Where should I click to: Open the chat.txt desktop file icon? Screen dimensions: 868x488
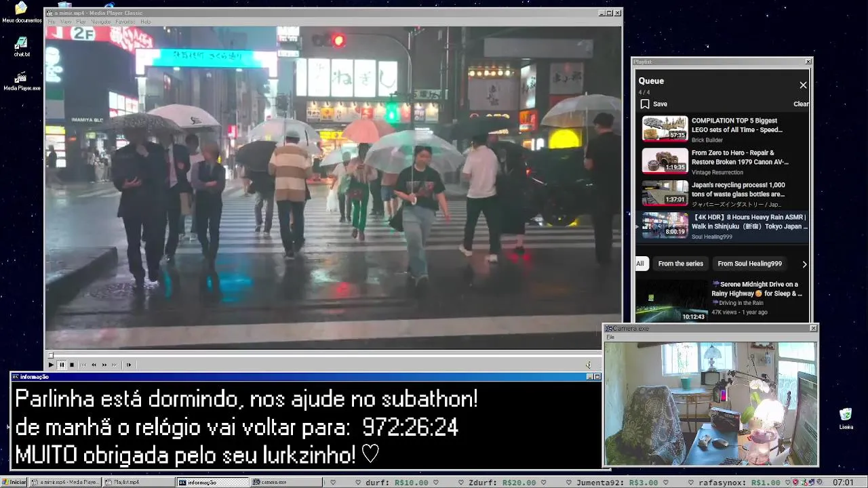(22, 46)
